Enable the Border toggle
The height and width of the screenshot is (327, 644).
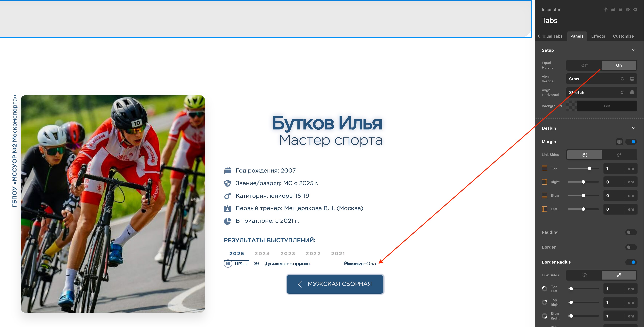pos(631,247)
